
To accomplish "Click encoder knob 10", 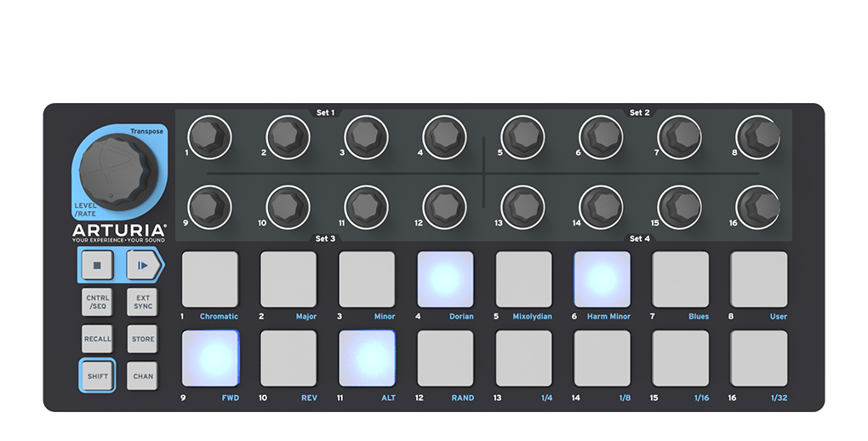I will coord(288,207).
